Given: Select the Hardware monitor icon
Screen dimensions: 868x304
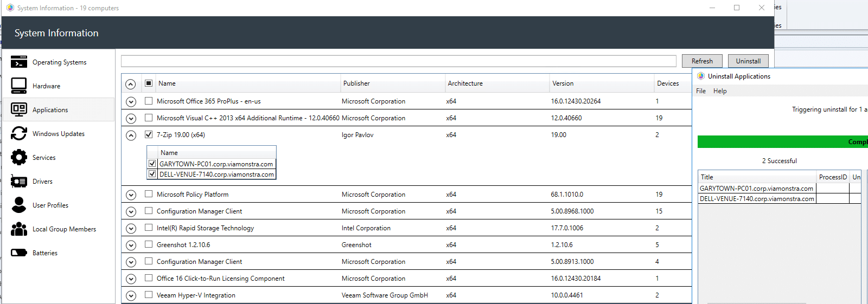Looking at the screenshot, I should [x=19, y=86].
